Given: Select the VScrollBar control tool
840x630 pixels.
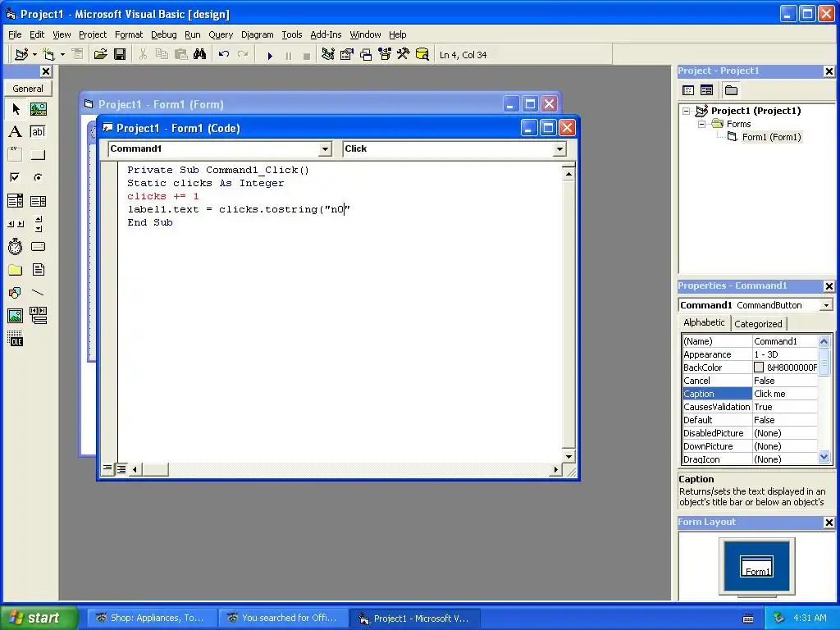Looking at the screenshot, I should click(38, 223).
